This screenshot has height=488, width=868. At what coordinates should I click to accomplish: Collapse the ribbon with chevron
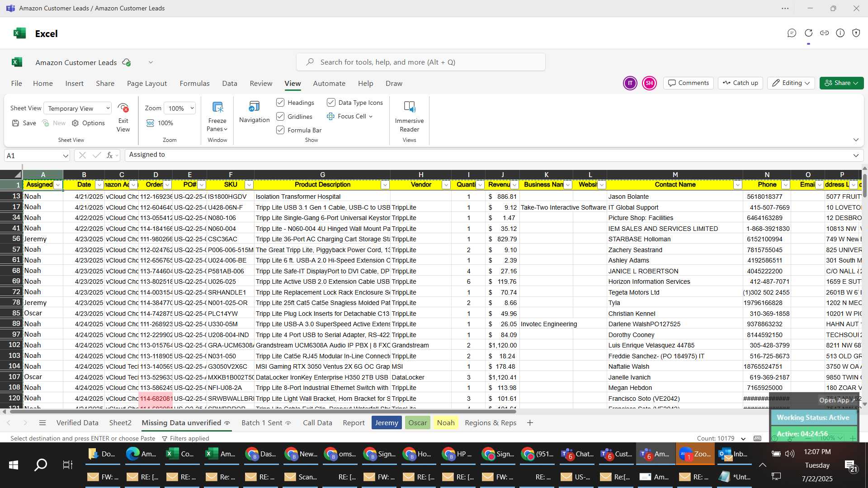(856, 140)
